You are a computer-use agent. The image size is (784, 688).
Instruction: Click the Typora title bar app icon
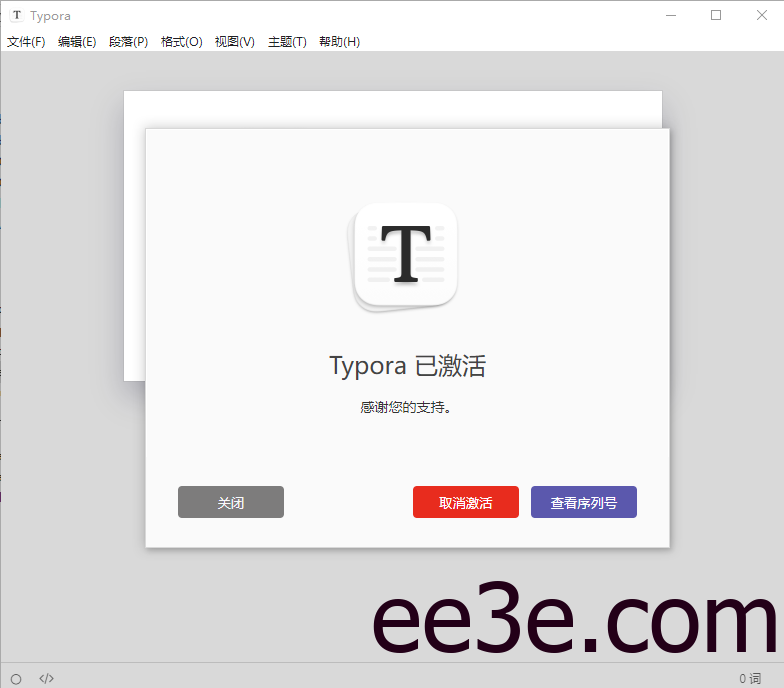(17, 16)
